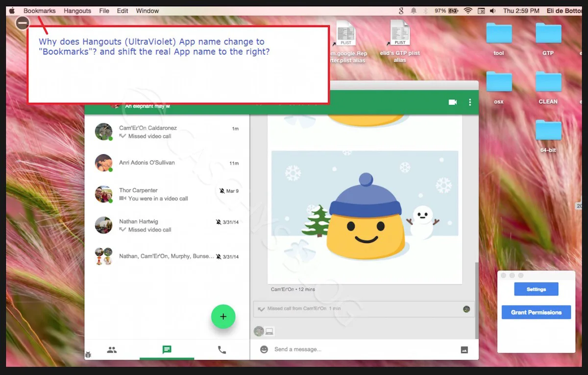Click the attach image icon
The height and width of the screenshot is (375, 588).
click(x=464, y=350)
